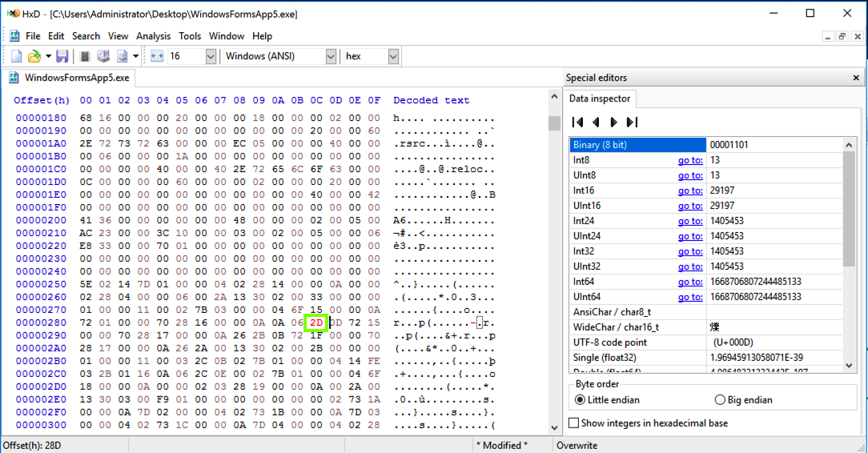Select the WindowsFormsApp5.exe document tab
The image size is (868, 453).
point(69,78)
